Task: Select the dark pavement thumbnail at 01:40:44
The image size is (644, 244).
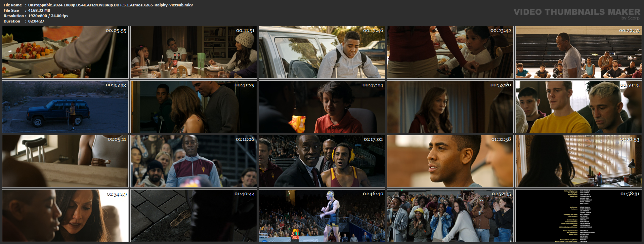Action: (194, 215)
